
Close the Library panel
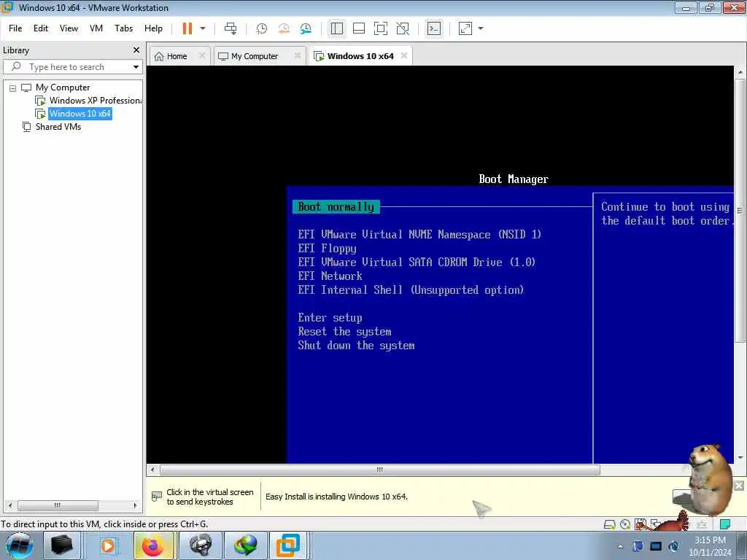click(136, 50)
